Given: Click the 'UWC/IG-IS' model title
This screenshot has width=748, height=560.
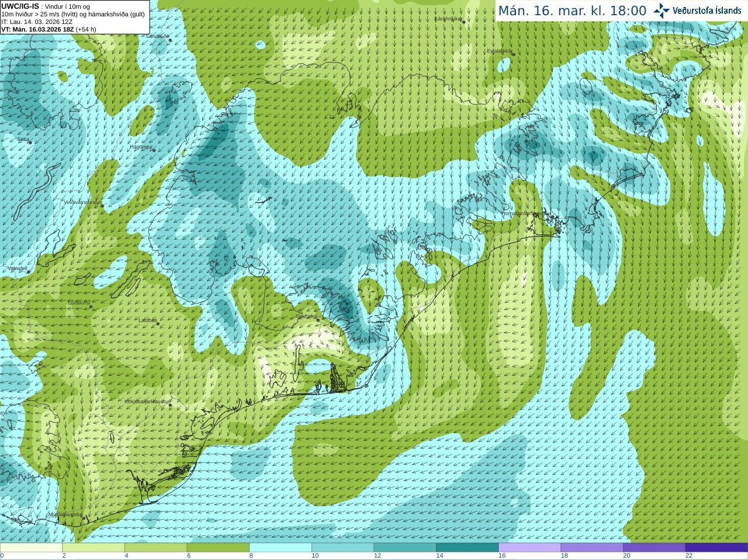Looking at the screenshot, I should tap(20, 6).
